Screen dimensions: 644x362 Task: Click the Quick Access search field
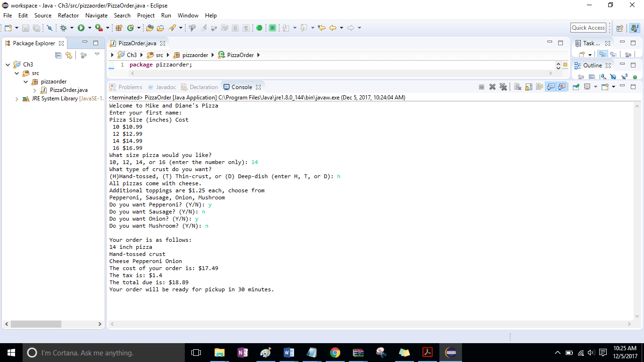588,28
